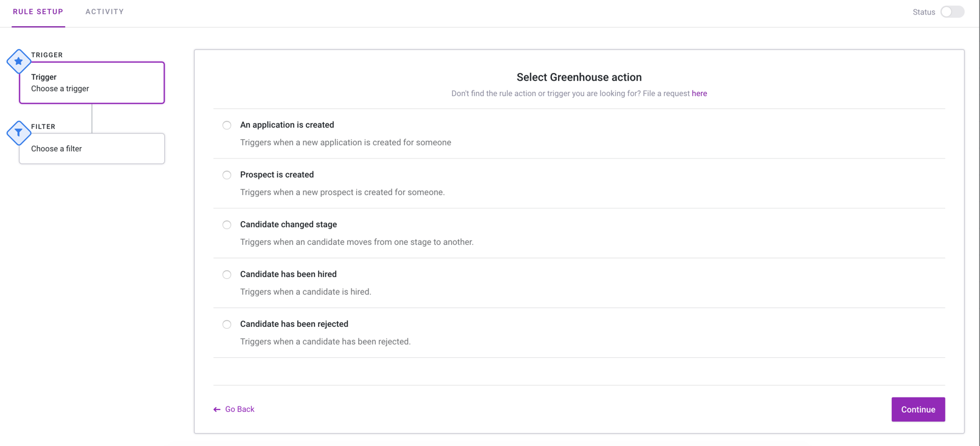Viewport: 980px width, 446px height.
Task: Click 'Candidate changed stage' label
Action: [x=288, y=224]
